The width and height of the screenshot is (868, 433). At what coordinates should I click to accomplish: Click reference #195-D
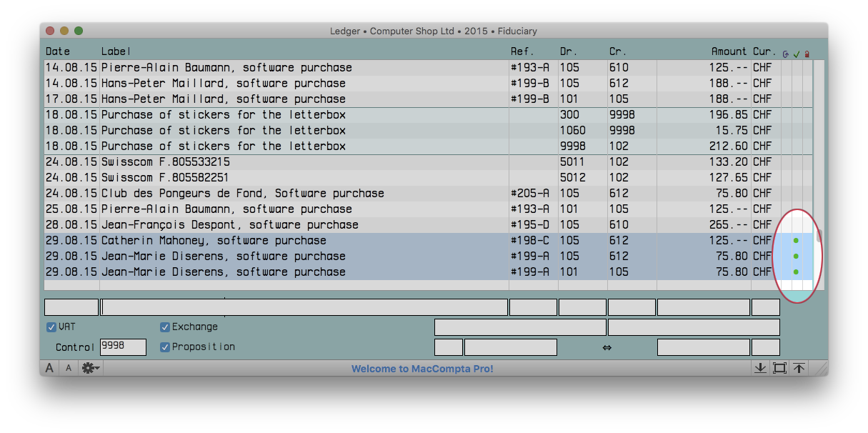[530, 225]
